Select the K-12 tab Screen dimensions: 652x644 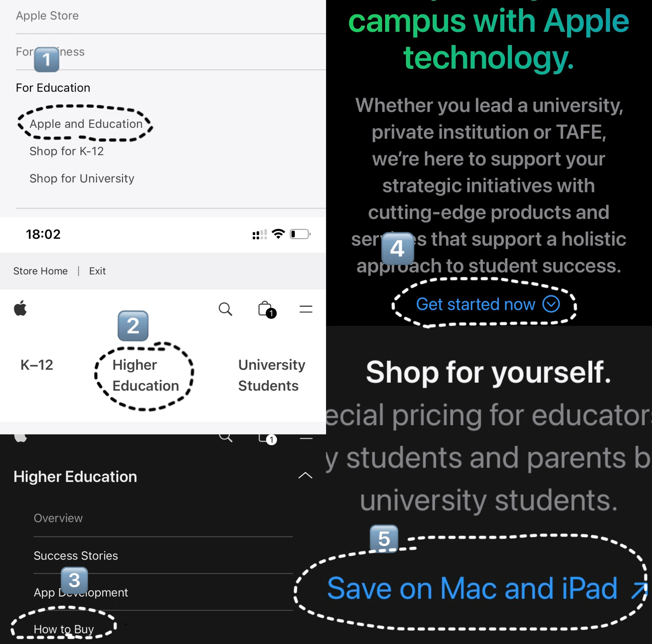(x=37, y=364)
